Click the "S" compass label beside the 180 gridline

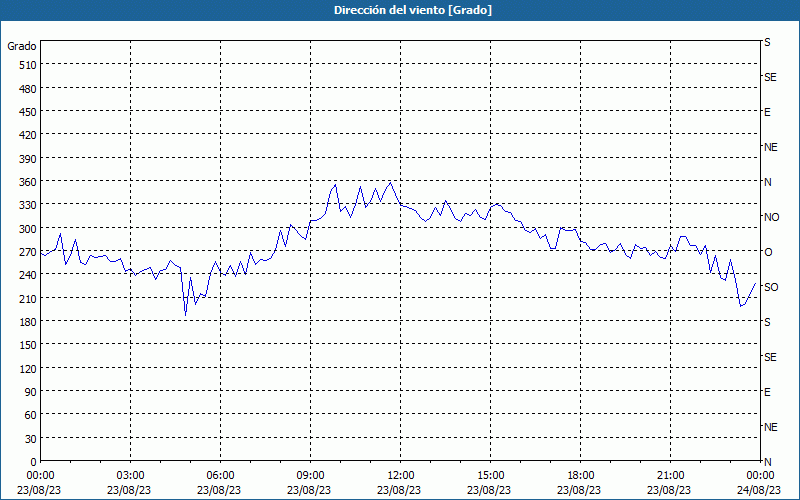point(767,322)
